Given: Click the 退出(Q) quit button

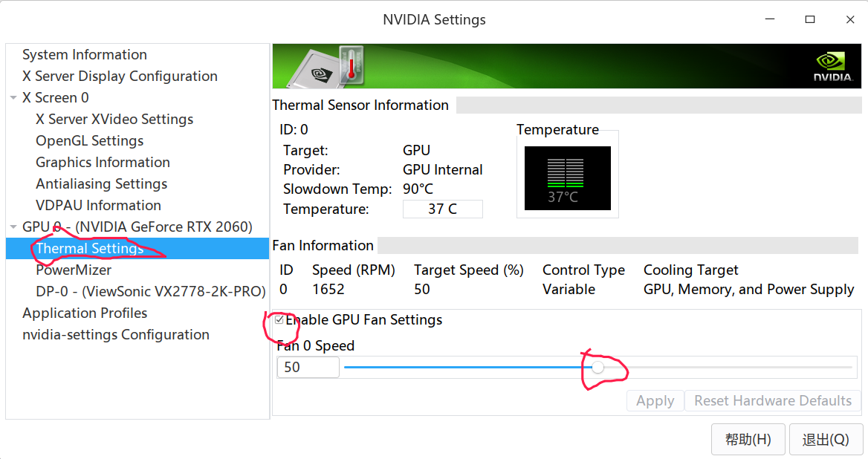Looking at the screenshot, I should pyautogui.click(x=825, y=439).
